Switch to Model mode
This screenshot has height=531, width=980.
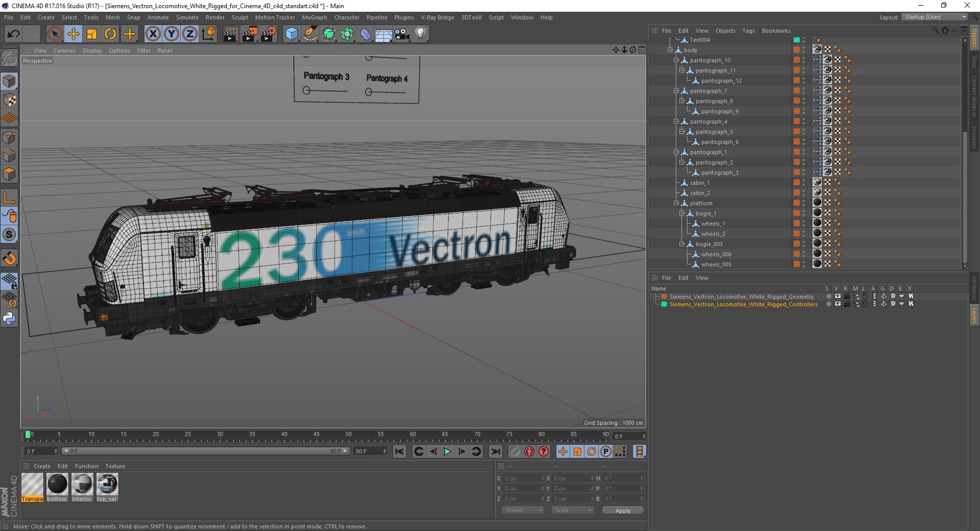click(x=9, y=82)
